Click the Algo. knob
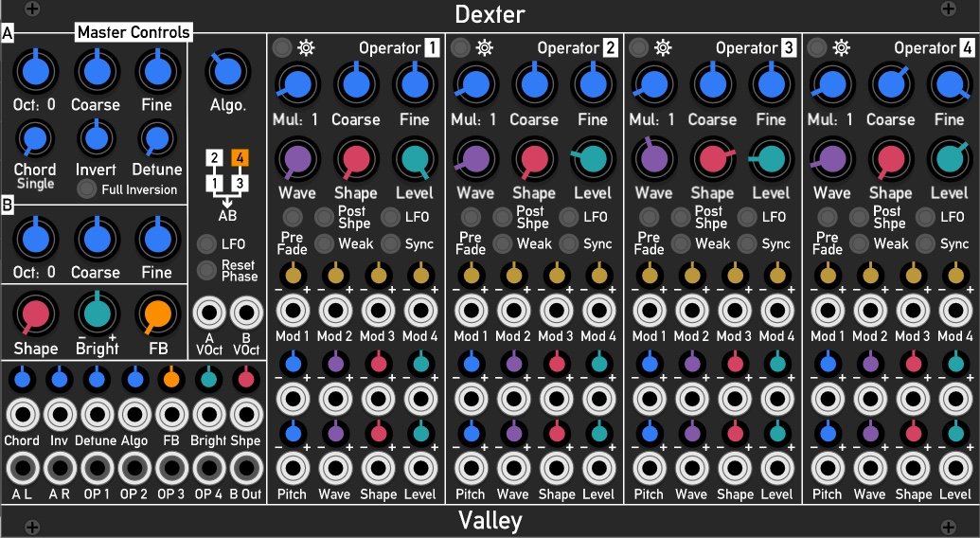The height and width of the screenshot is (538, 980). tap(227, 72)
